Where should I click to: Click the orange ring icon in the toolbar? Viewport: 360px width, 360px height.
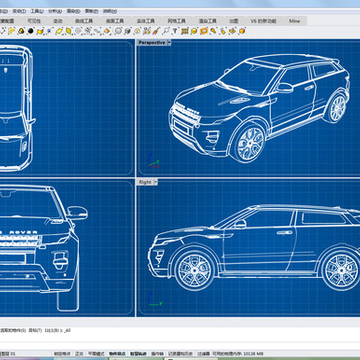click(x=204, y=31)
